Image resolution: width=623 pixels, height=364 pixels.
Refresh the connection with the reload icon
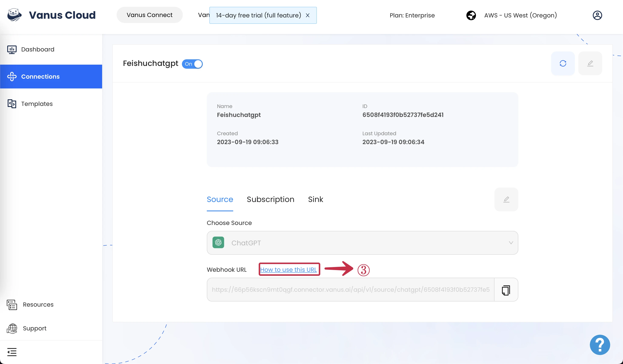pos(563,64)
